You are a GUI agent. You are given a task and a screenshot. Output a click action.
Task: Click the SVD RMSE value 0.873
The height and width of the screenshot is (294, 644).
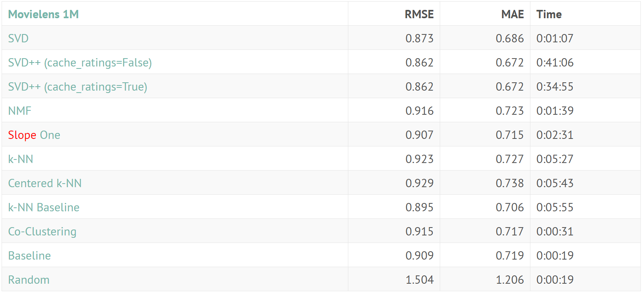(x=419, y=38)
